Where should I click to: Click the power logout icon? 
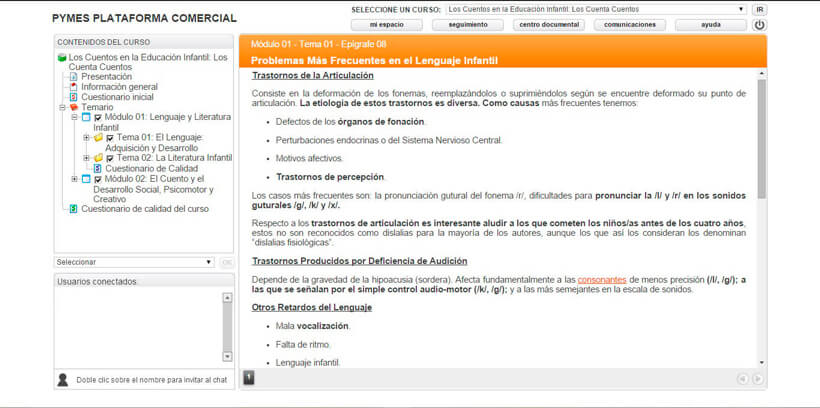[x=759, y=25]
